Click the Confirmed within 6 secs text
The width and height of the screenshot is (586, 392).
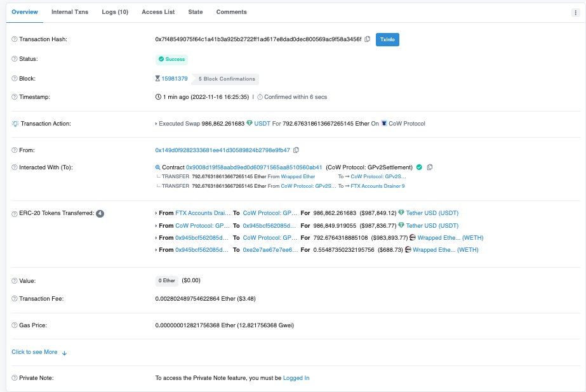[x=296, y=97]
